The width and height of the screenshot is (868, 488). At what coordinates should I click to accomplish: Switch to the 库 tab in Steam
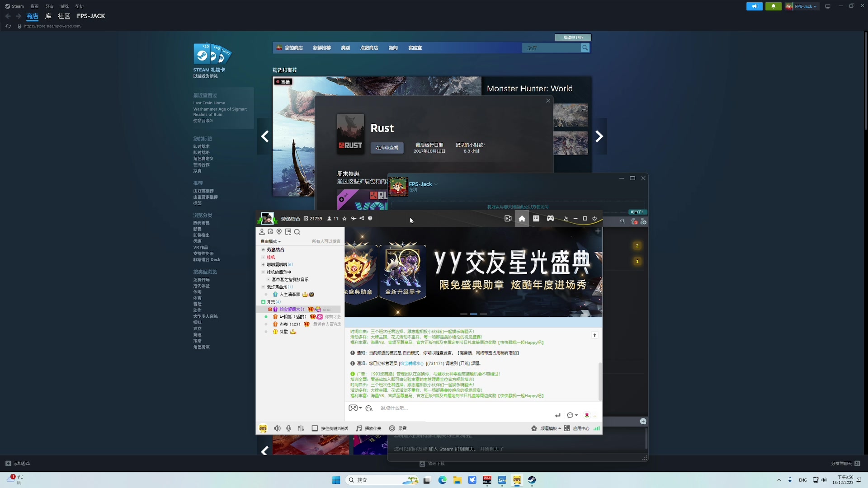pyautogui.click(x=47, y=16)
